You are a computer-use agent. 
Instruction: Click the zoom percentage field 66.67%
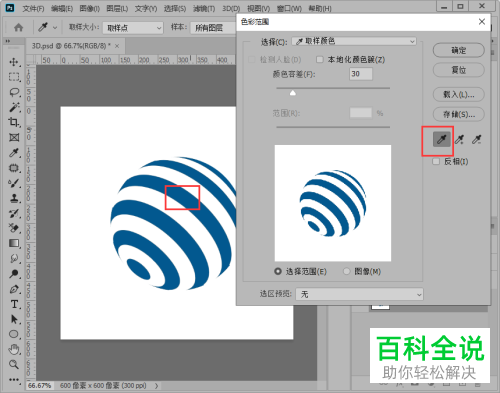tap(40, 386)
